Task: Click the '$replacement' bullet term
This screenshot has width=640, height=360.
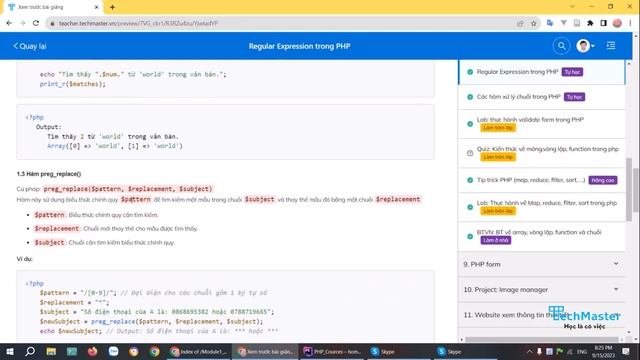Action: [x=57, y=229]
